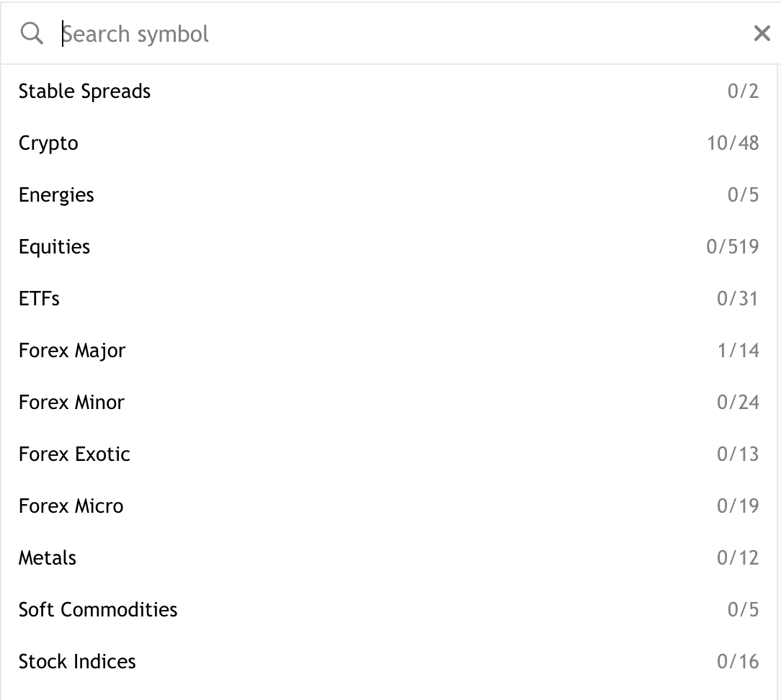The height and width of the screenshot is (700, 781).
Task: Expand the Forex Micro category
Action: tap(71, 506)
